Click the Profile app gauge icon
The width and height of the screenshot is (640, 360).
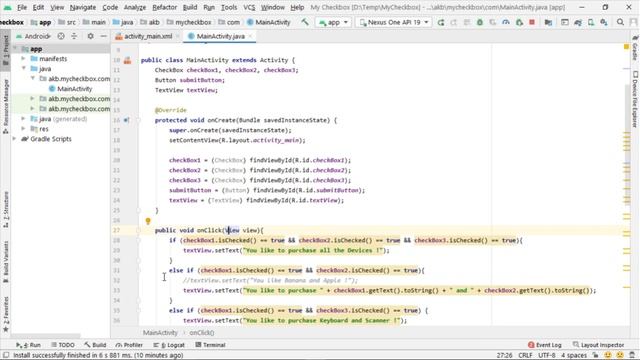coord(506,22)
